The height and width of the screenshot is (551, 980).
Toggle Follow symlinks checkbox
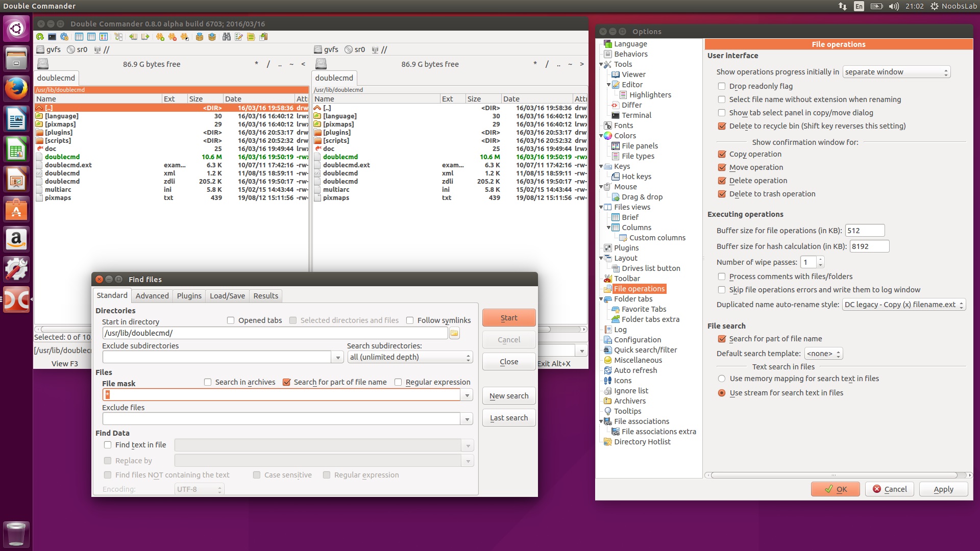[x=410, y=320]
